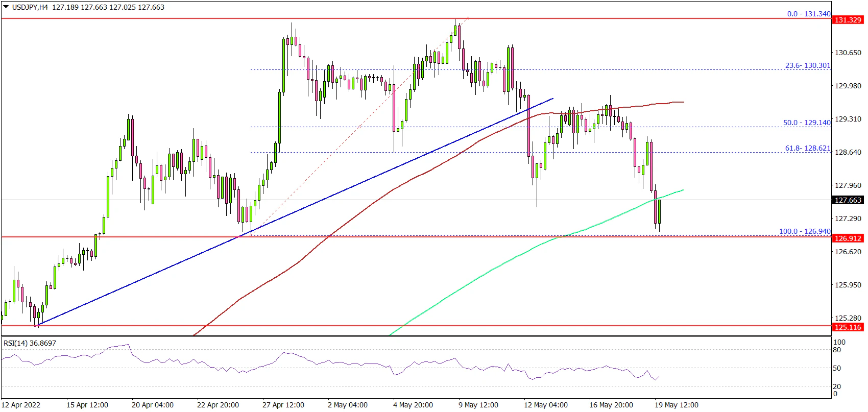Click the Fibonacci 61.8 - 128.621 label
This screenshot has height=412, width=868.
tap(807, 148)
